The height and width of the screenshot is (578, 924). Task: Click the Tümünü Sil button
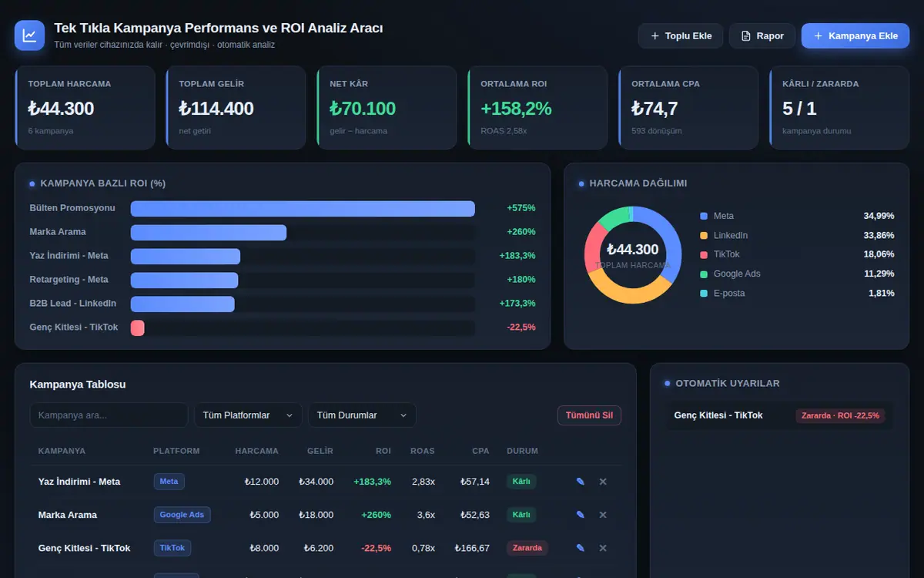(589, 415)
